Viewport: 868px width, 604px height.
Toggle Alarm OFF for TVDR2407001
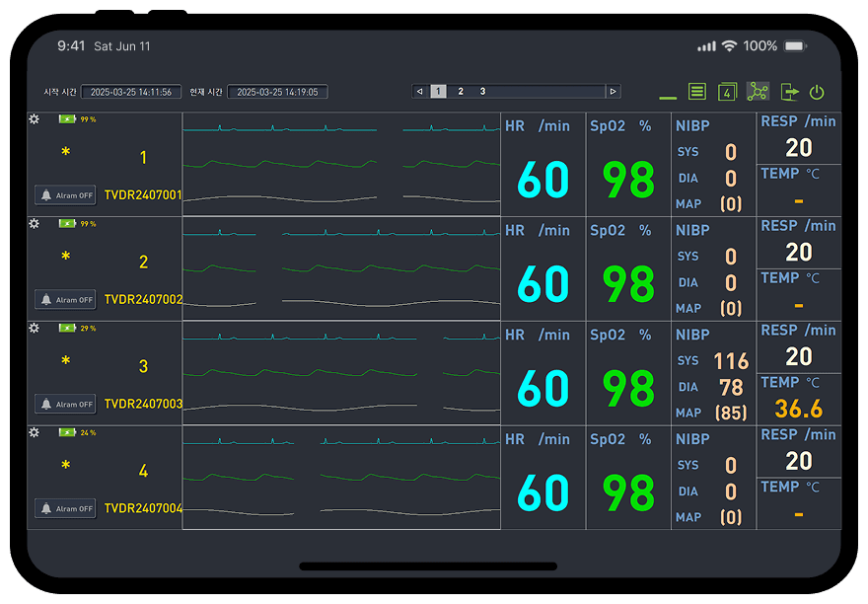(65, 195)
